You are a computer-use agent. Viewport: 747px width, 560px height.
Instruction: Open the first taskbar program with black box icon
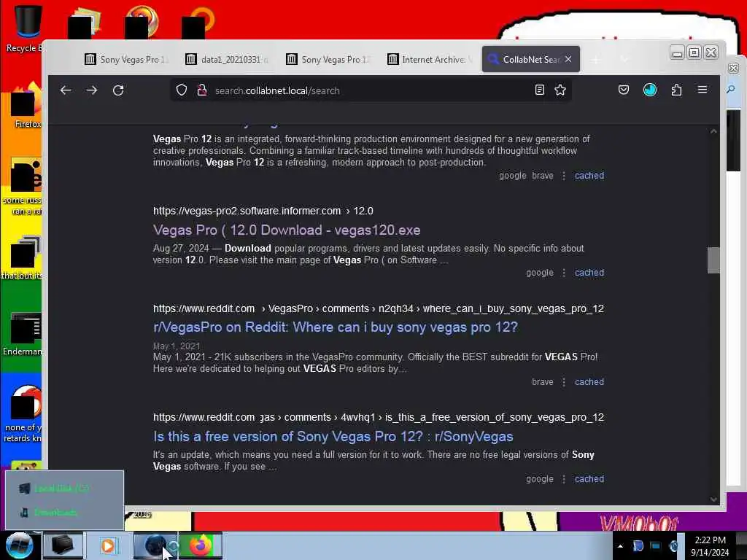pos(63,545)
